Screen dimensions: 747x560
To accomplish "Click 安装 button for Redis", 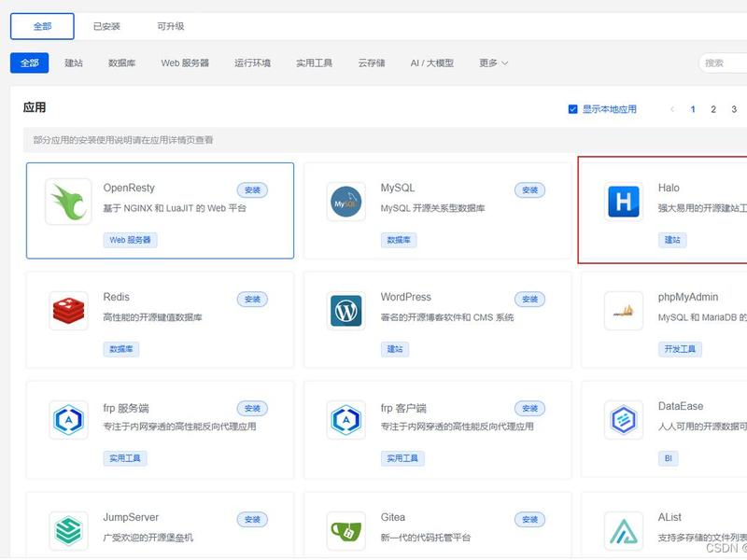I will (x=252, y=299).
